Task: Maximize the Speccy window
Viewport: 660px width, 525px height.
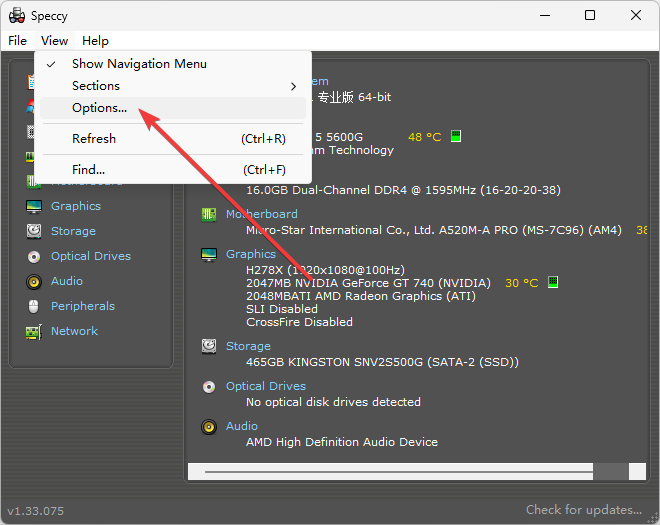Action: point(590,16)
